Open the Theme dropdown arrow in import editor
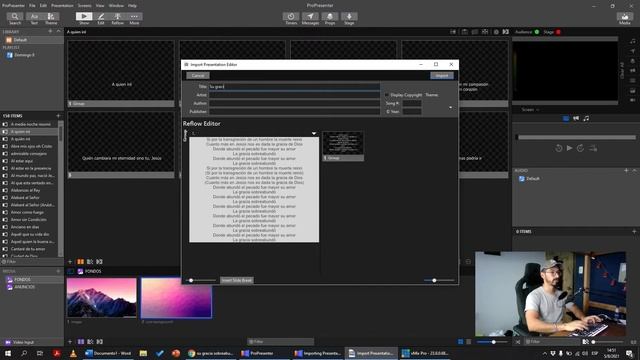 pyautogui.click(x=451, y=107)
